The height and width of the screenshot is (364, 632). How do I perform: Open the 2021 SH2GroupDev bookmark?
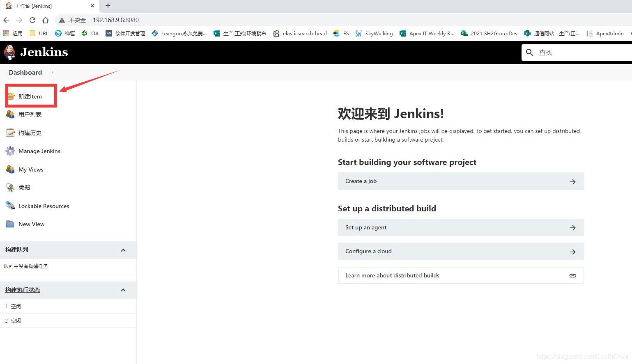pos(489,33)
